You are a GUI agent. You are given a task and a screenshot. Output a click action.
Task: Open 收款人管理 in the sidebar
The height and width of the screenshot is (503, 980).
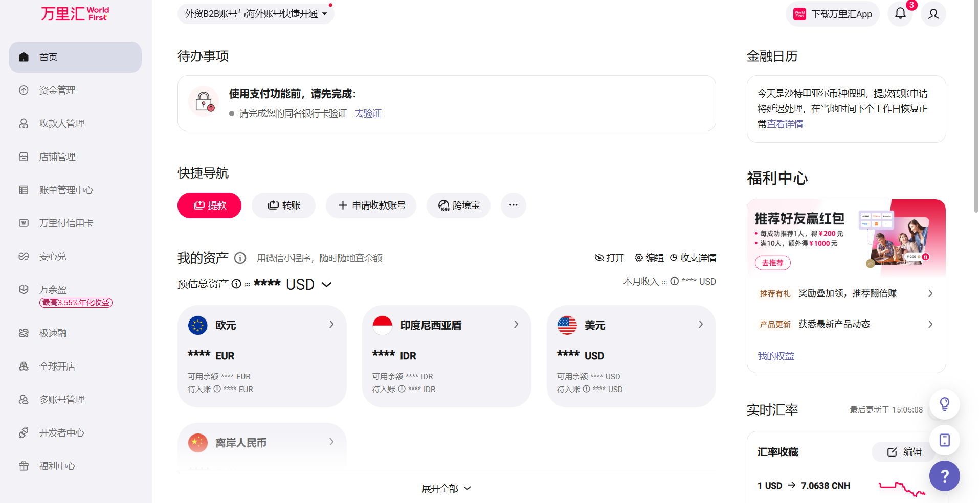click(x=75, y=124)
